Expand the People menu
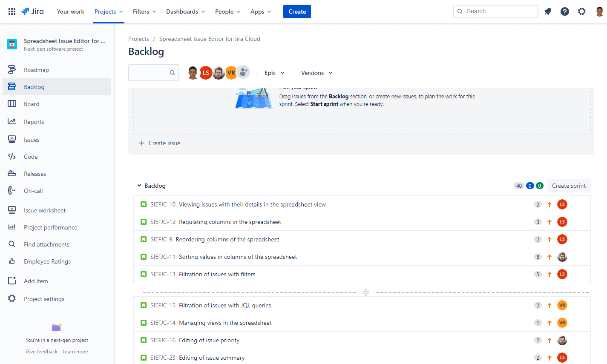Screen dimensions: 607x364 [228, 11]
